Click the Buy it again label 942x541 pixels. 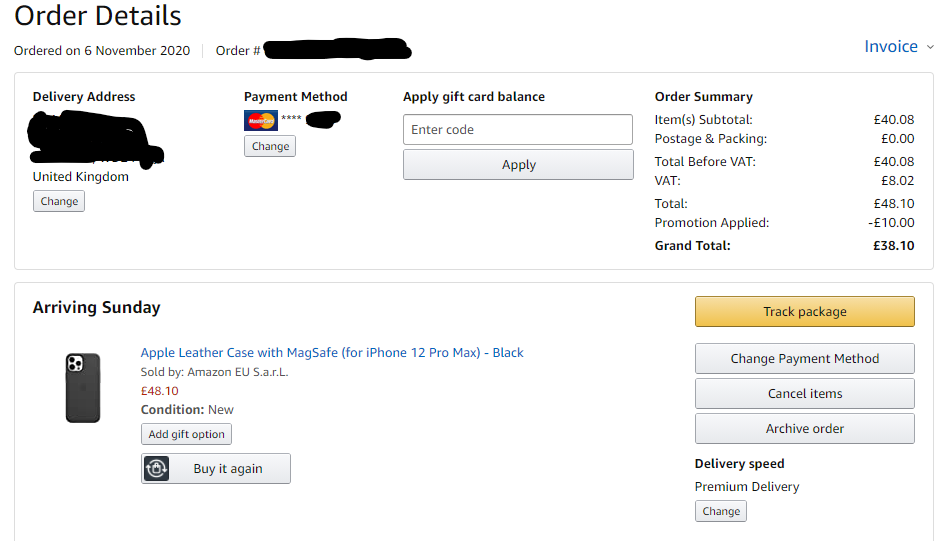click(x=228, y=469)
